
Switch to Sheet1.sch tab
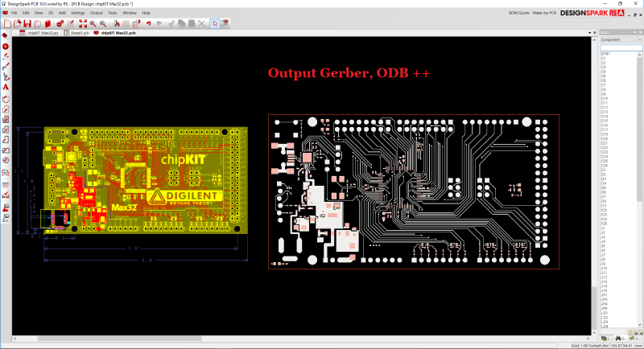(x=76, y=33)
